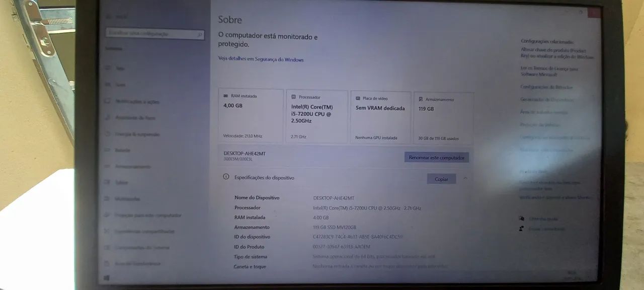The width and height of the screenshot is (644, 290).
Task: Open Multitarefas sidebar page
Action: coord(127,198)
